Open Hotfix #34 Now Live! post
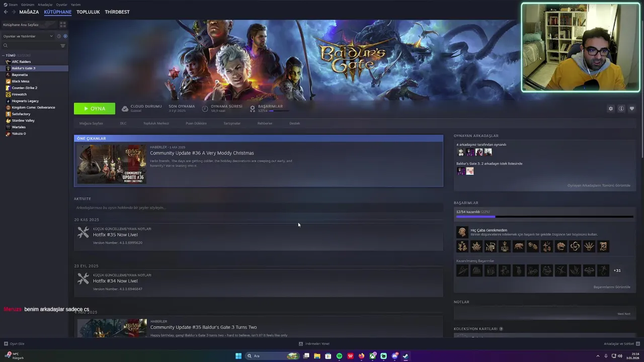The height and width of the screenshot is (362, 644). point(115,281)
